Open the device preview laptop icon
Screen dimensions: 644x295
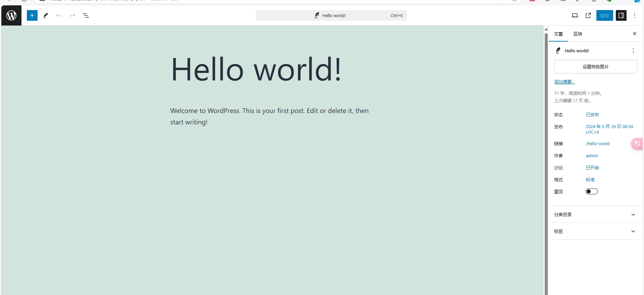[x=575, y=15]
